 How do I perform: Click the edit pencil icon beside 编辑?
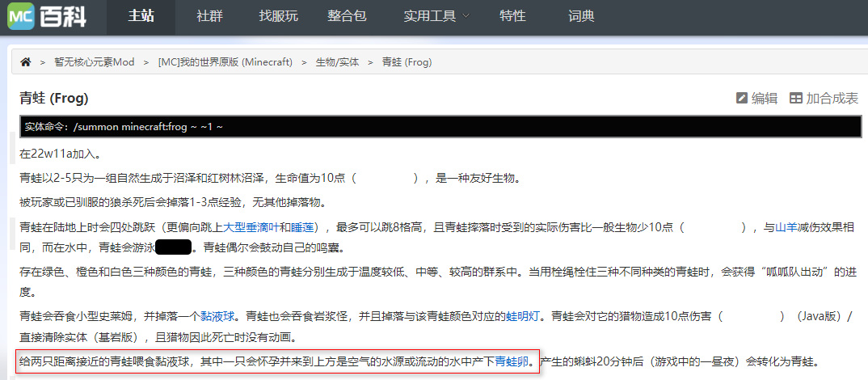742,98
